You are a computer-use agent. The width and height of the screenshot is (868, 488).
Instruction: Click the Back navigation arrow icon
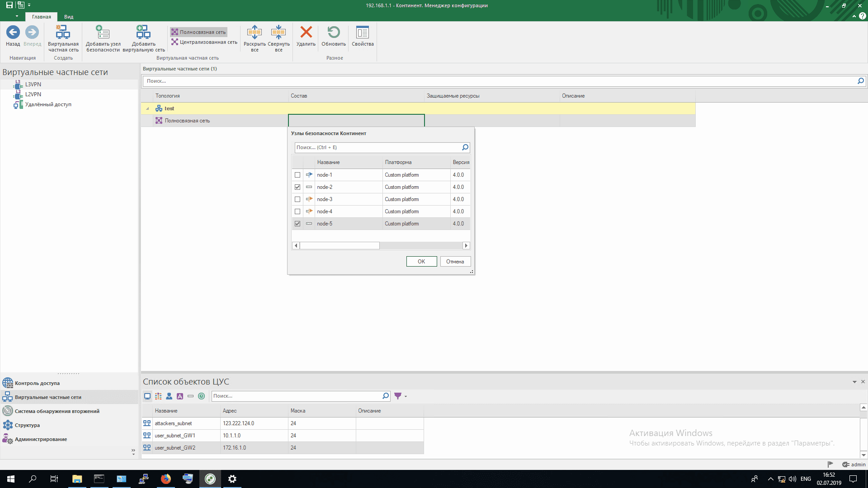click(13, 33)
